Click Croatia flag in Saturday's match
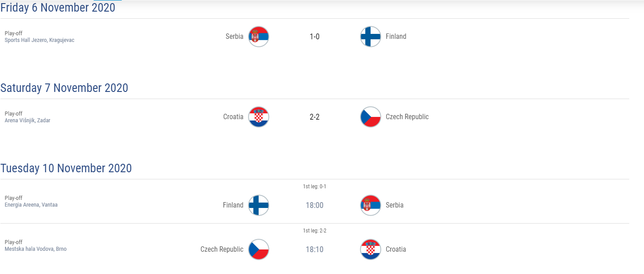 coord(259,117)
